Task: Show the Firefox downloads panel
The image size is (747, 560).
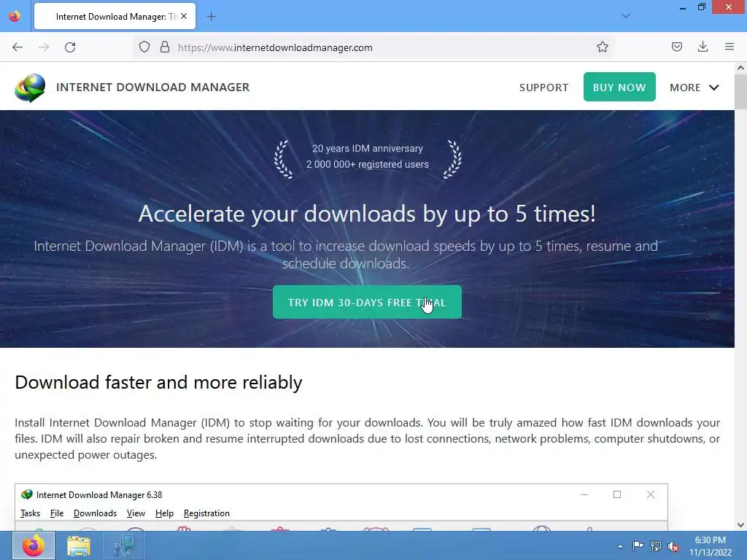Action: tap(703, 47)
